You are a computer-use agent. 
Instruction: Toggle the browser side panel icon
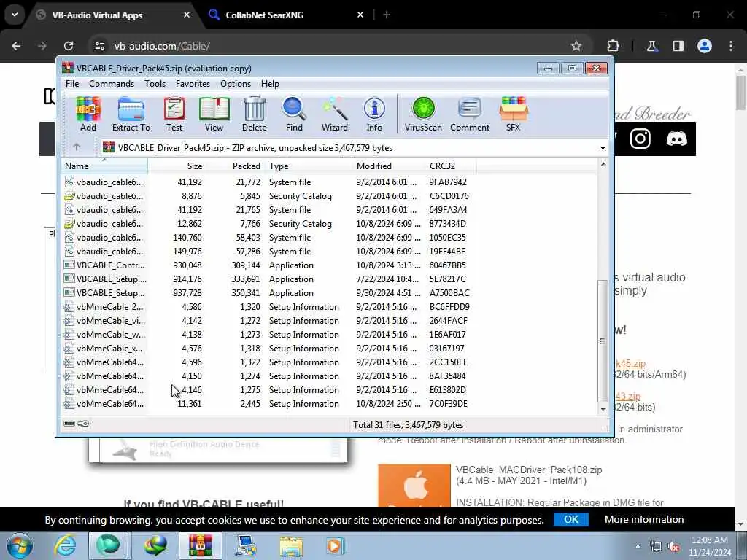[678, 46]
